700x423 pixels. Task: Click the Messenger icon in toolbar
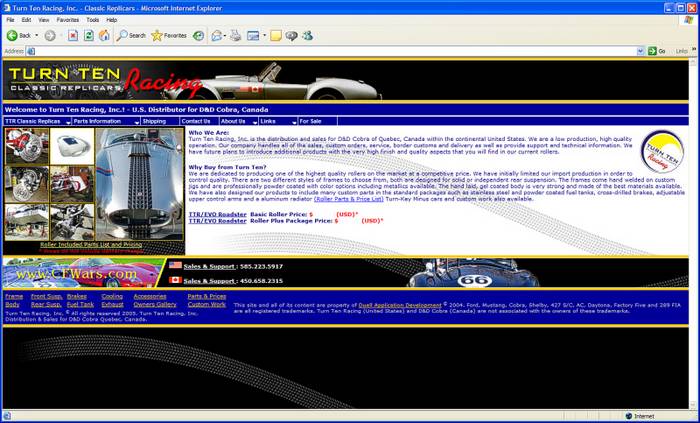point(308,35)
